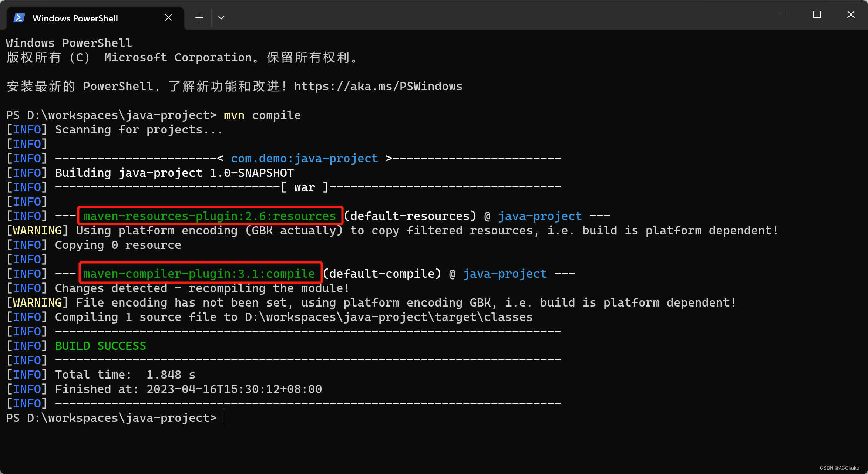The image size is (868, 474).
Task: Close the terminal window
Action: (x=851, y=14)
